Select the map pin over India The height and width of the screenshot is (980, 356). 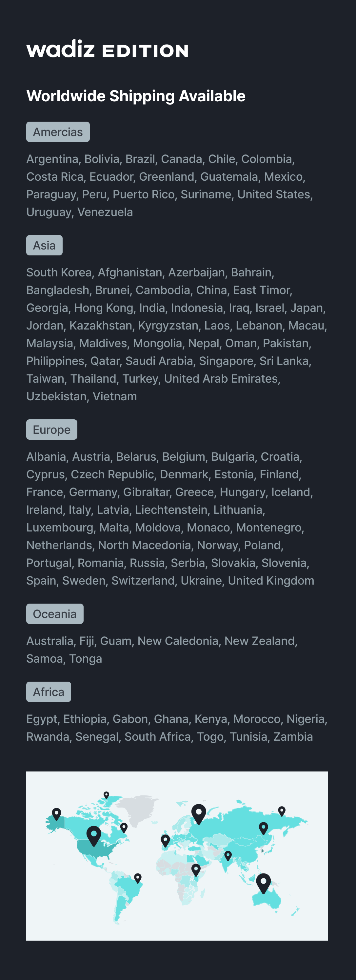(x=228, y=856)
